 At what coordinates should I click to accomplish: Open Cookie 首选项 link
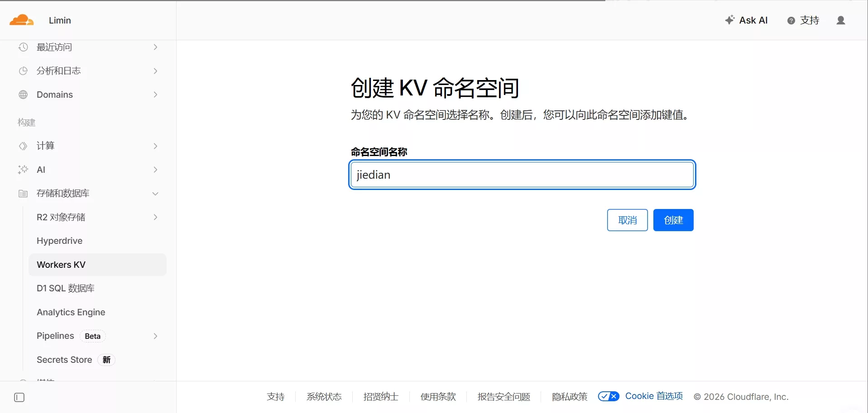(654, 396)
